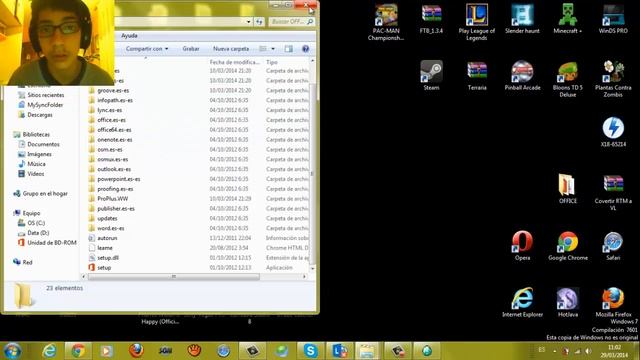Select Imágenes library
The height and width of the screenshot is (360, 640).
coord(39,154)
